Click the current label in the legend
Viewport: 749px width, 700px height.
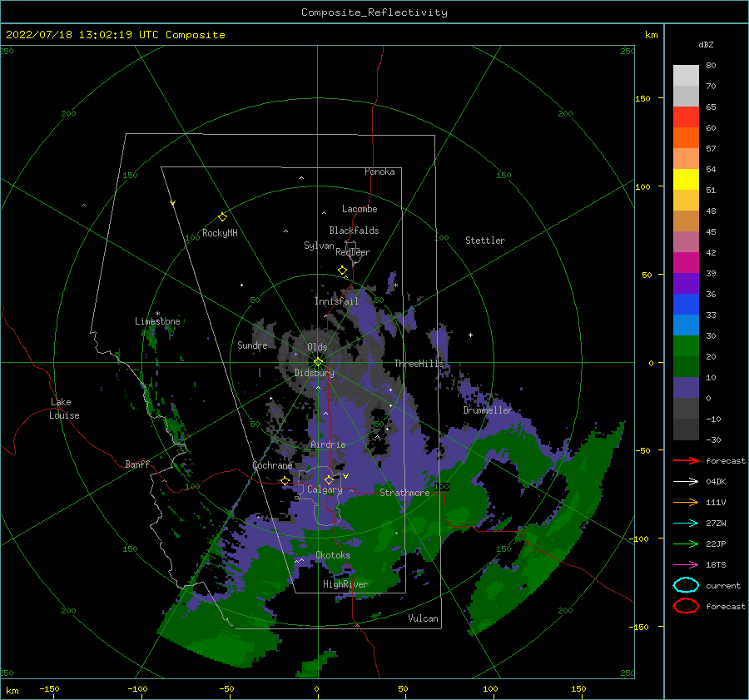coord(723,585)
